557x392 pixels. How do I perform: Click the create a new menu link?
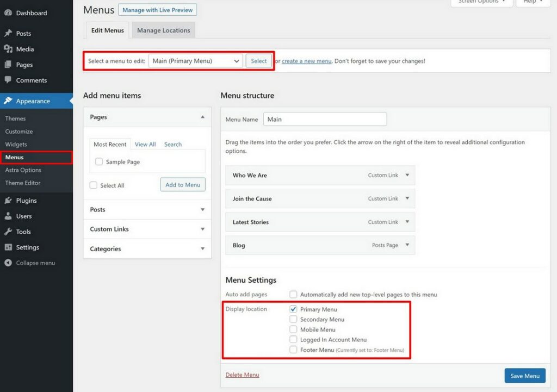[x=307, y=61]
